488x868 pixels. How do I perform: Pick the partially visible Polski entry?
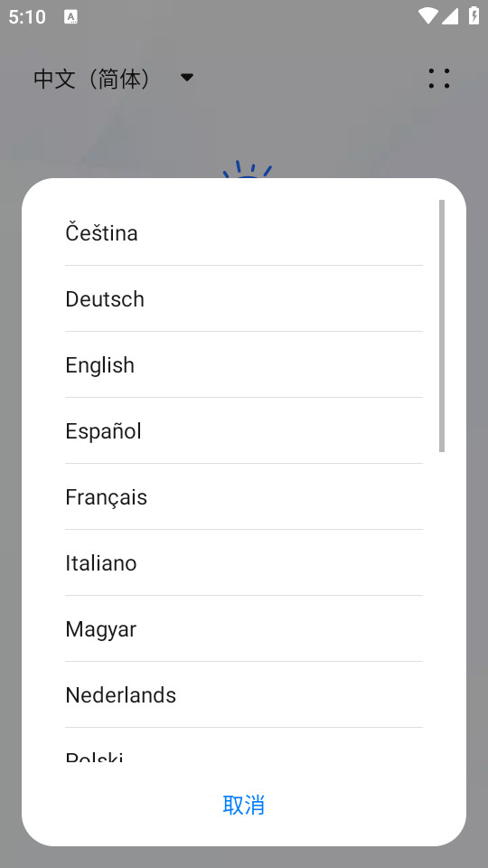click(x=244, y=745)
